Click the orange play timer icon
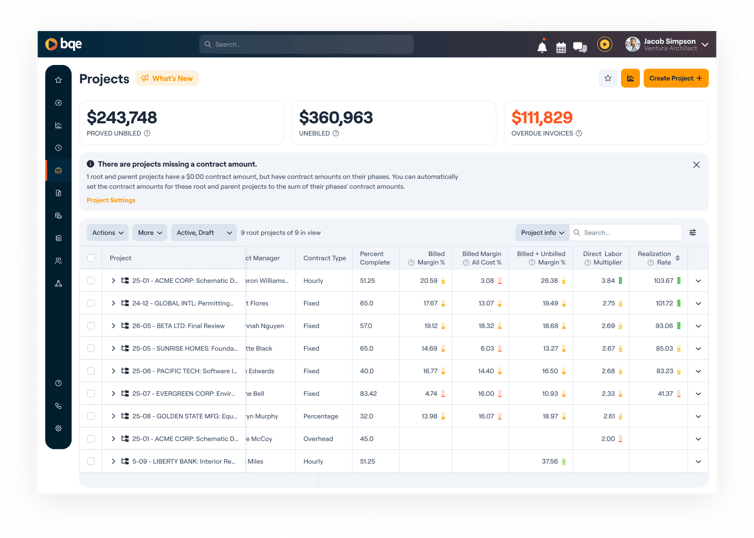Image resolution: width=754 pixels, height=538 pixels. tap(604, 44)
